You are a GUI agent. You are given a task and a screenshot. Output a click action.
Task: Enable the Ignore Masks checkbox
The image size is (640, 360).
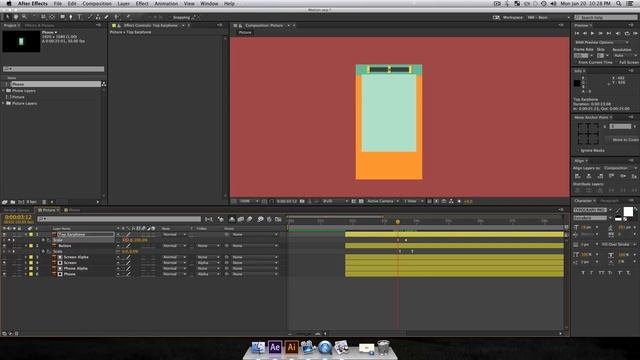(578, 151)
